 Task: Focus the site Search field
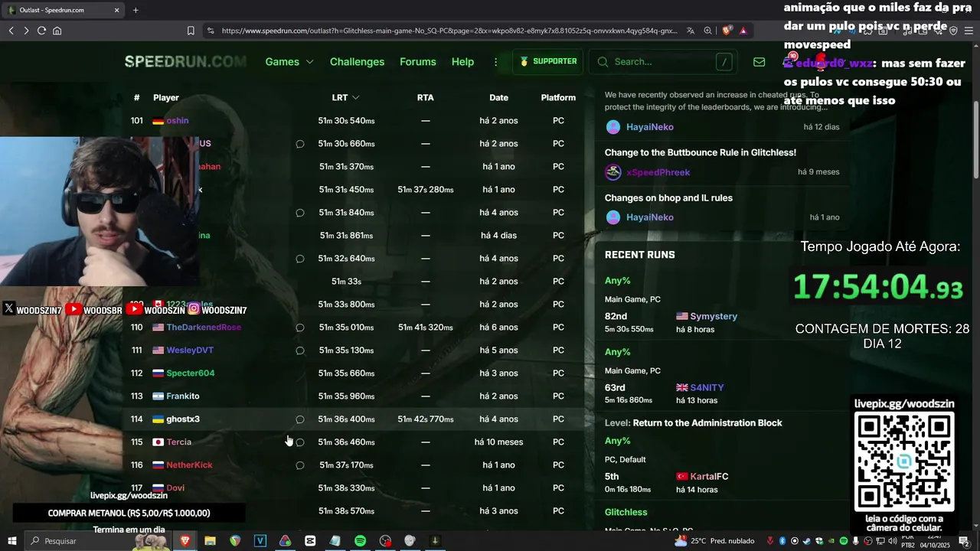pyautogui.click(x=663, y=62)
